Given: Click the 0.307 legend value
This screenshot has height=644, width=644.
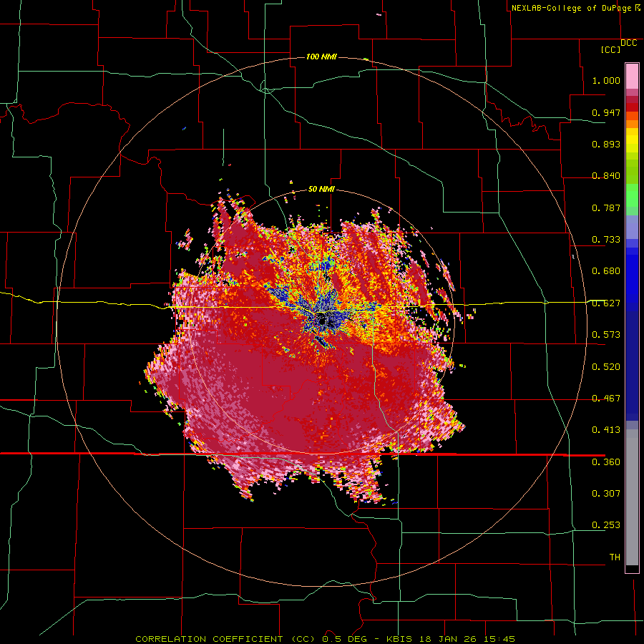Looking at the screenshot, I should tap(606, 494).
